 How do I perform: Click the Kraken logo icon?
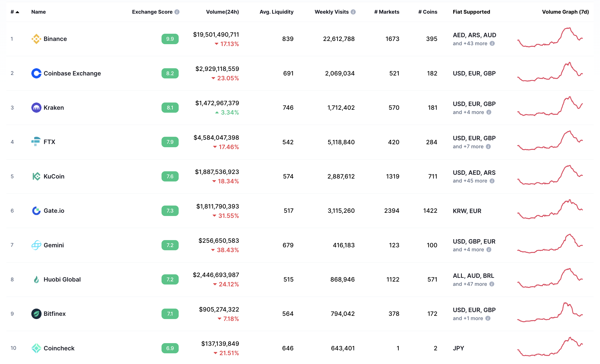36,108
